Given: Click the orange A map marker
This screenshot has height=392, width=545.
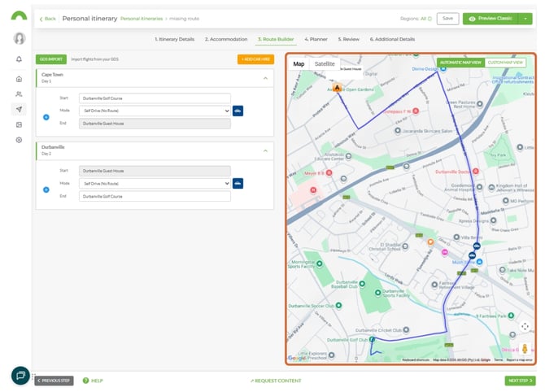Looking at the screenshot, I should [x=337, y=87].
